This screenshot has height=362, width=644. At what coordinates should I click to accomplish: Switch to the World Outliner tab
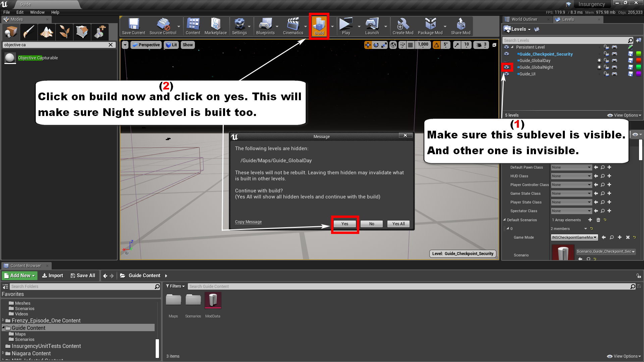525,19
